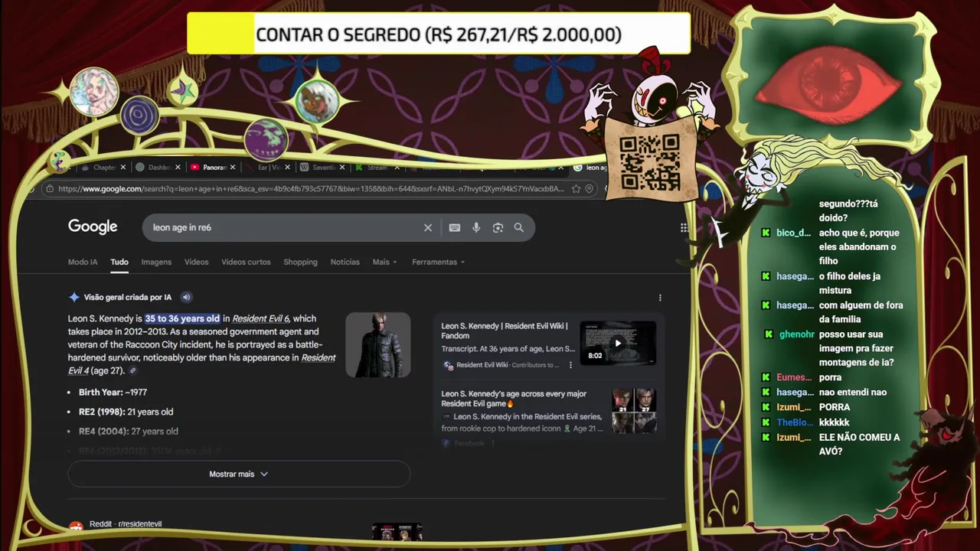Click chat user ghenohr's name
Viewport: 980px width, 551px height.
pos(797,334)
